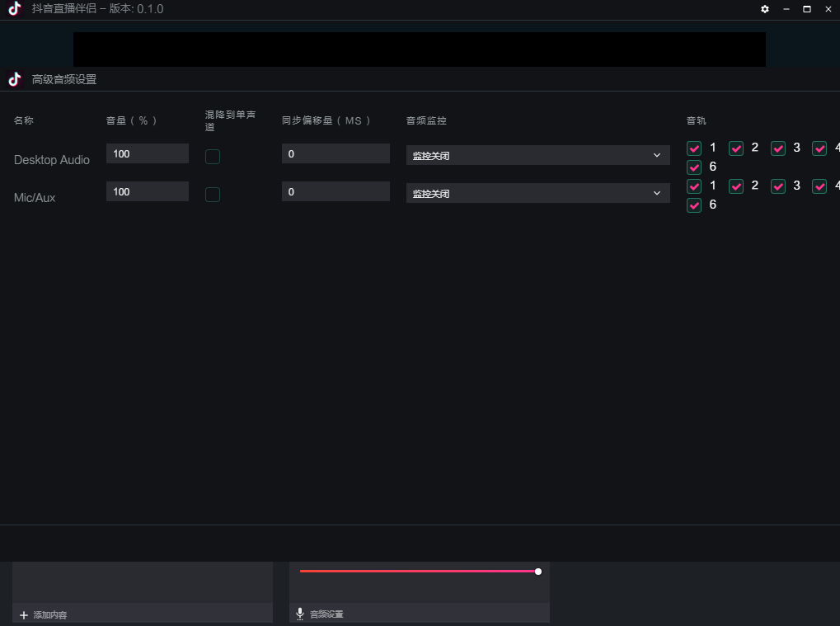Click the Mic/Aux source name

pyautogui.click(x=35, y=198)
